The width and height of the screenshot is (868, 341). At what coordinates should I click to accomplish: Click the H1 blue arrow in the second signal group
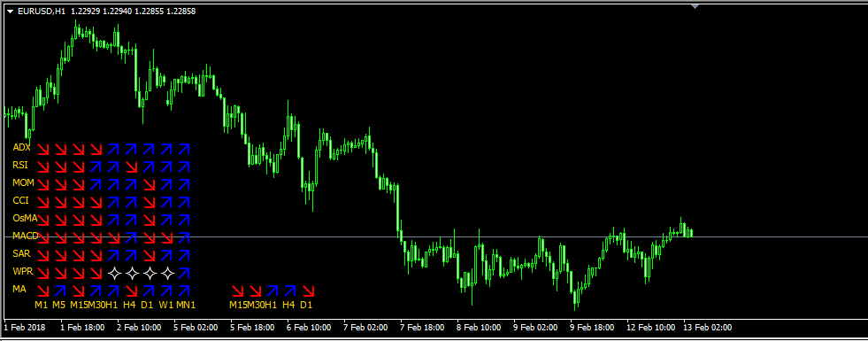click(x=273, y=291)
